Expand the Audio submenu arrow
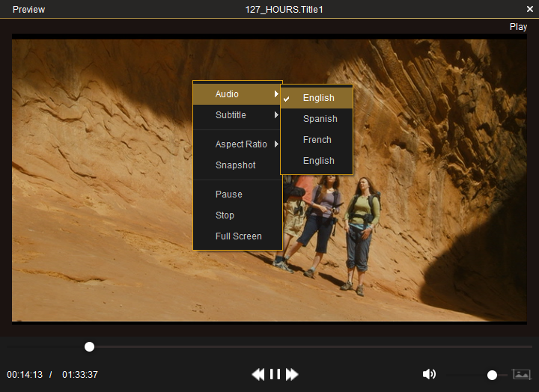Viewport: 539px width, 392px height. 276,94
